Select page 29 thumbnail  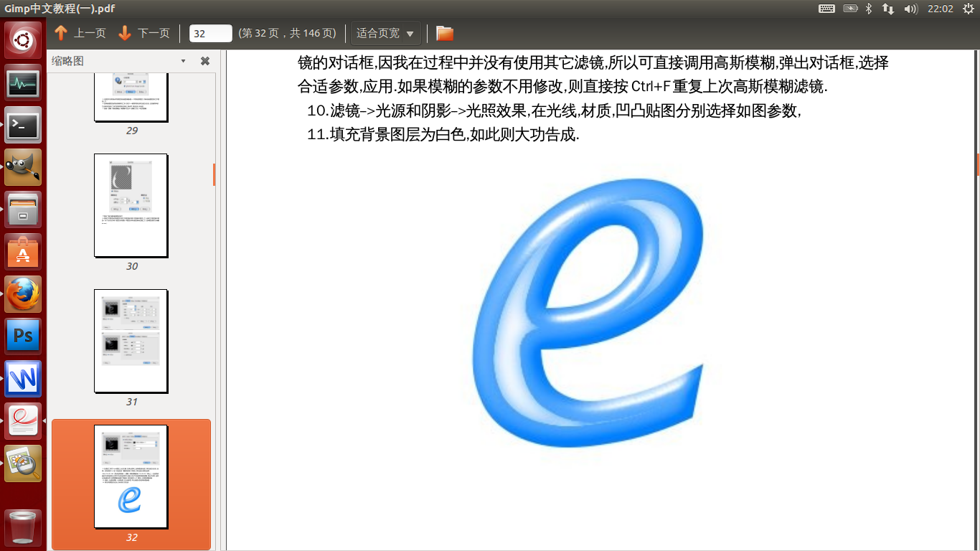tap(131, 97)
